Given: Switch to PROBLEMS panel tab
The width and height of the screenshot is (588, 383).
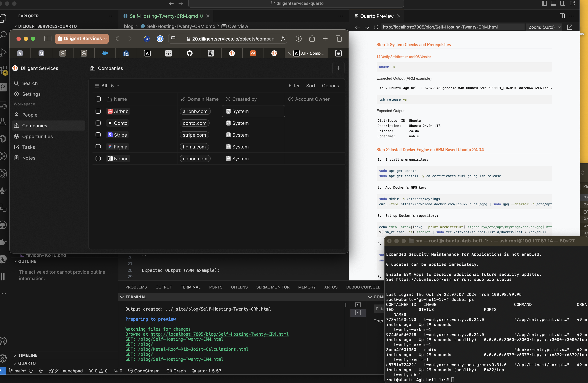Looking at the screenshot, I should tap(136, 287).
